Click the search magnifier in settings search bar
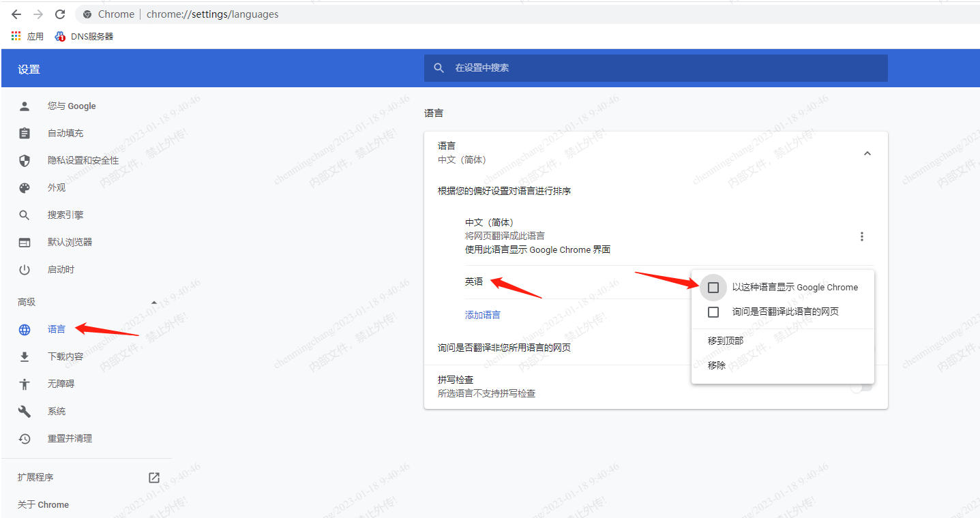The width and height of the screenshot is (980, 518). 439,67
